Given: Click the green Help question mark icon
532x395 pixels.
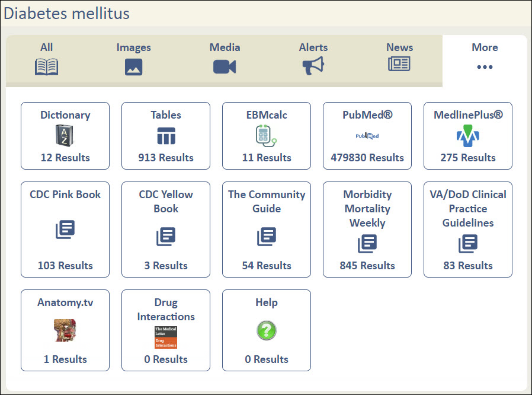Looking at the screenshot, I should tap(267, 330).
